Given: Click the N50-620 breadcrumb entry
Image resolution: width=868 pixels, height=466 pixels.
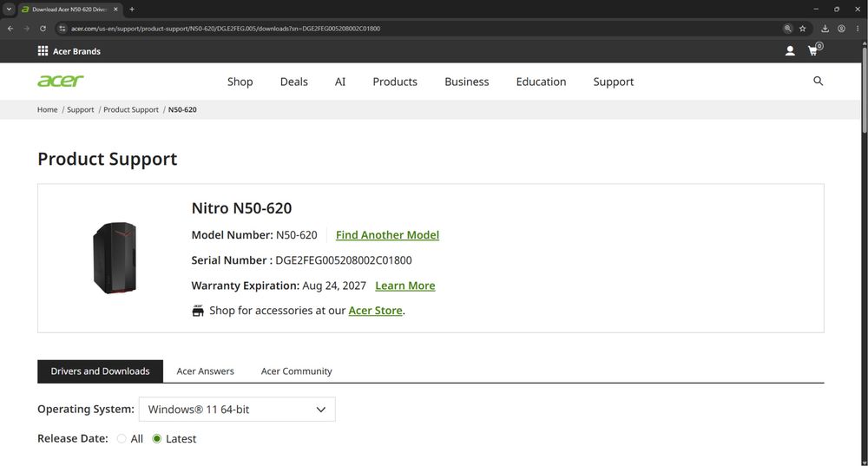Looking at the screenshot, I should coord(182,109).
